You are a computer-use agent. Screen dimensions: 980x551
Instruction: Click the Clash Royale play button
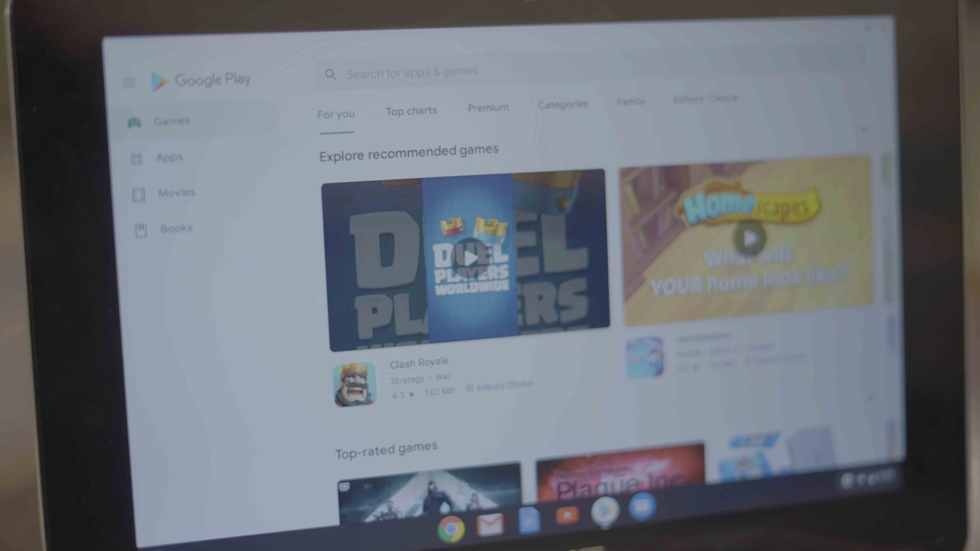[x=467, y=257]
